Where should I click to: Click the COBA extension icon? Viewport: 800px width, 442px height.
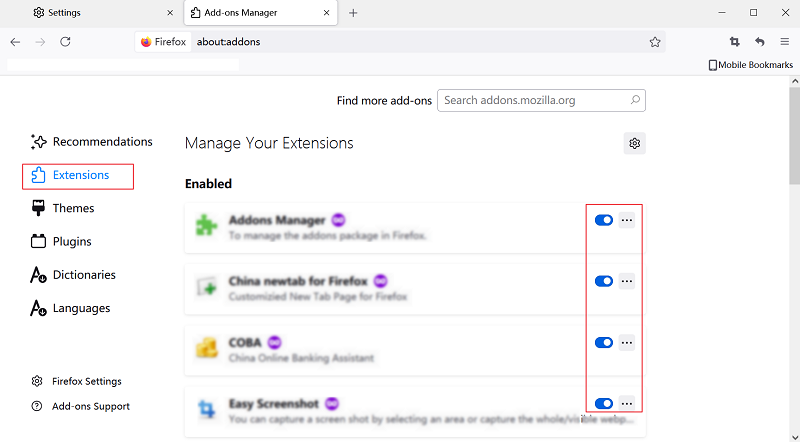206,348
